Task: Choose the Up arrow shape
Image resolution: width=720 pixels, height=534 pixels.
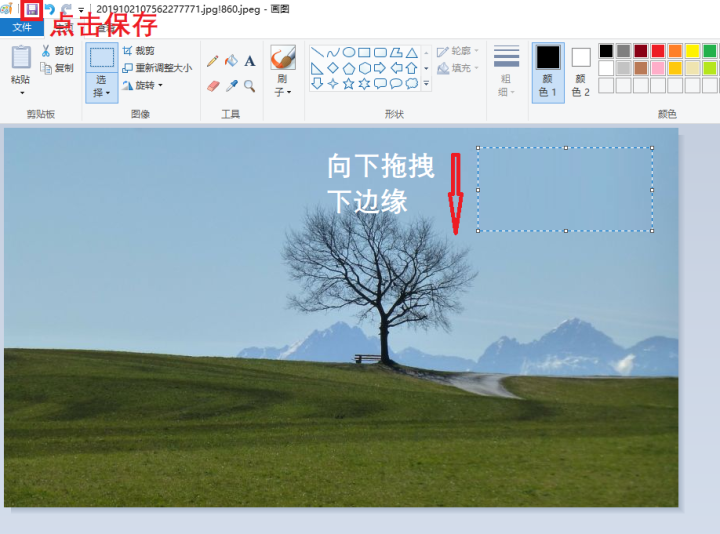Action: click(x=411, y=68)
